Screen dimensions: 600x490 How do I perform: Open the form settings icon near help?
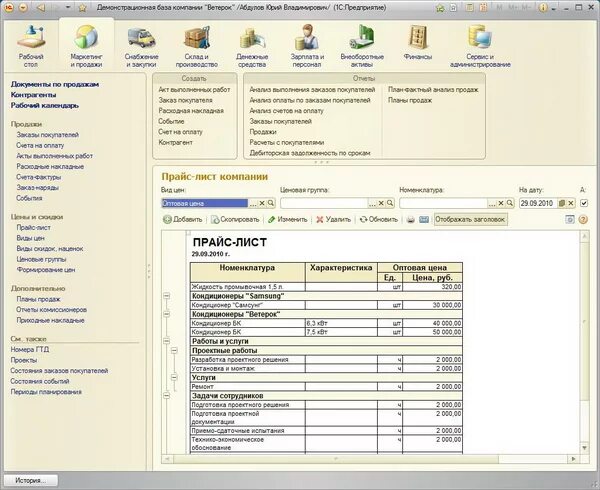point(570,220)
